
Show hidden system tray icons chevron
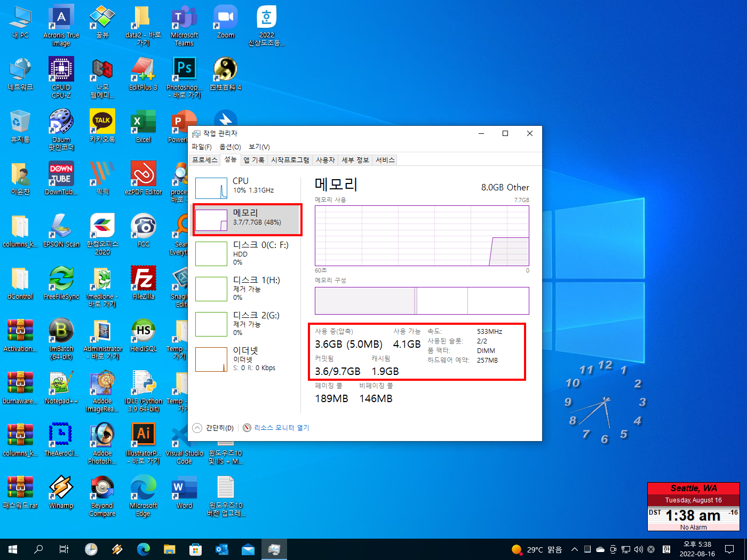[575, 549]
